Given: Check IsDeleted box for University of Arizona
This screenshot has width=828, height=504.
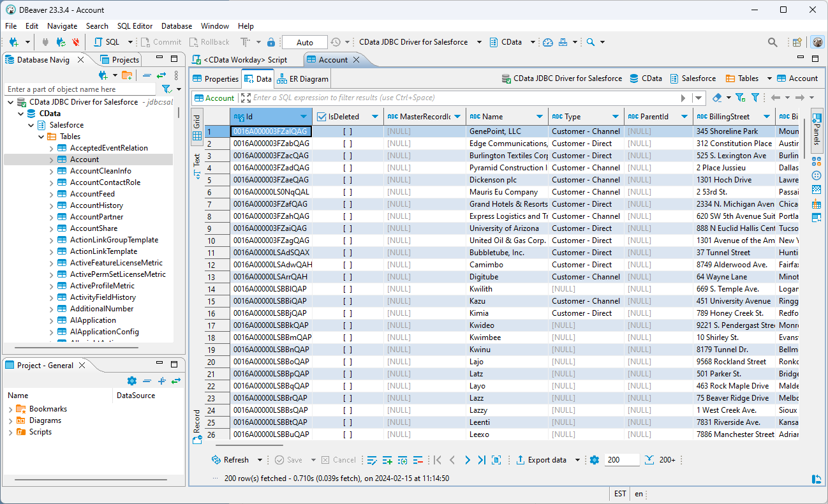Looking at the screenshot, I should (x=347, y=228).
